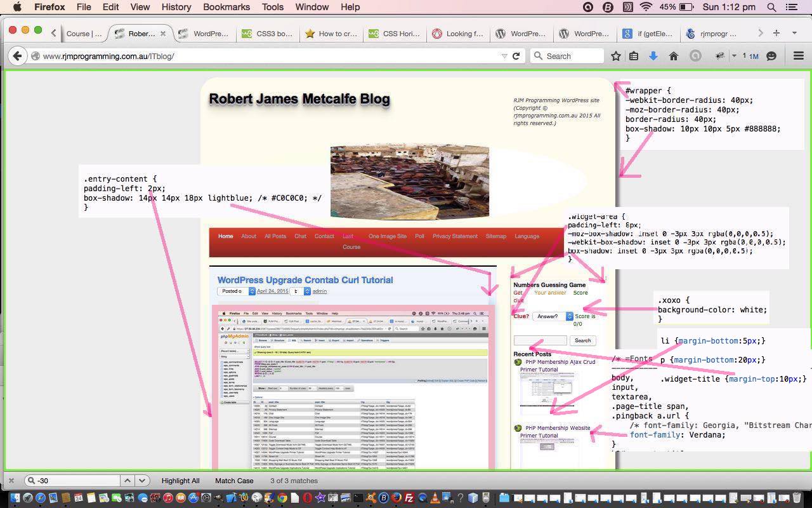The height and width of the screenshot is (508, 812).
Task: Switch to the 'How to cr...' tab
Action: [x=331, y=34]
